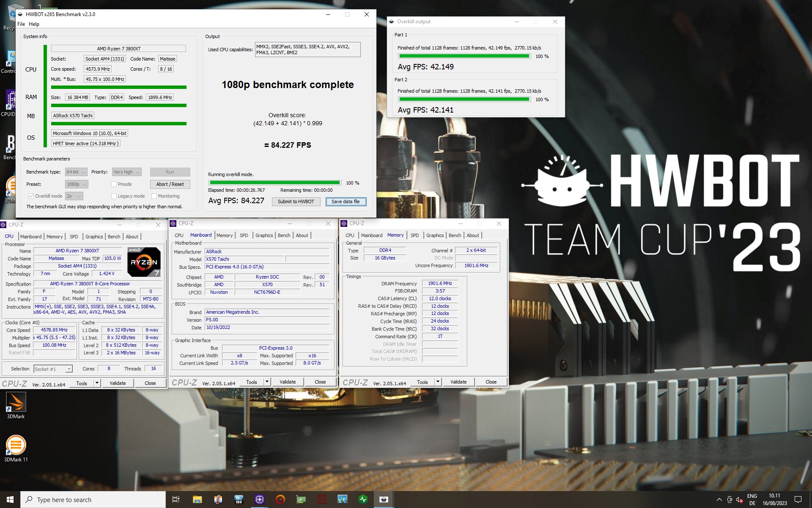Viewport: 812px width, 508px height.
Task: Toggle the Overkill mode checkbox
Action: point(31,196)
